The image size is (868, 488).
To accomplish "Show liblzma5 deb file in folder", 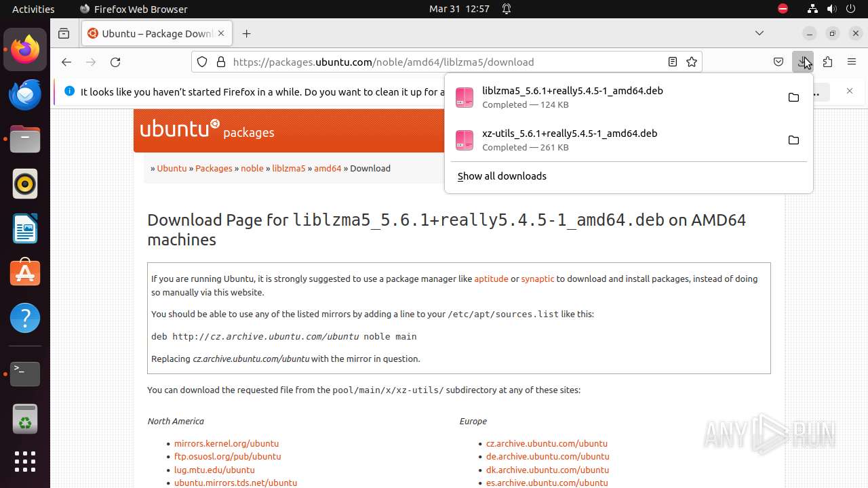I will pyautogui.click(x=793, y=97).
